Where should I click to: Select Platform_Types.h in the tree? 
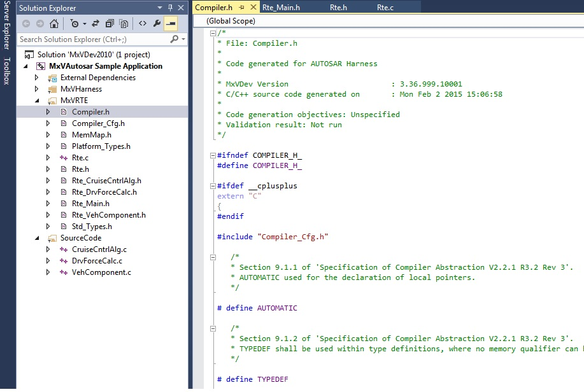(x=101, y=146)
